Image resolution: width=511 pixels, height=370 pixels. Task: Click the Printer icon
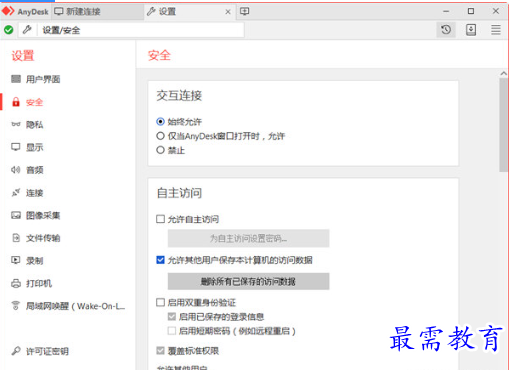coord(16,283)
